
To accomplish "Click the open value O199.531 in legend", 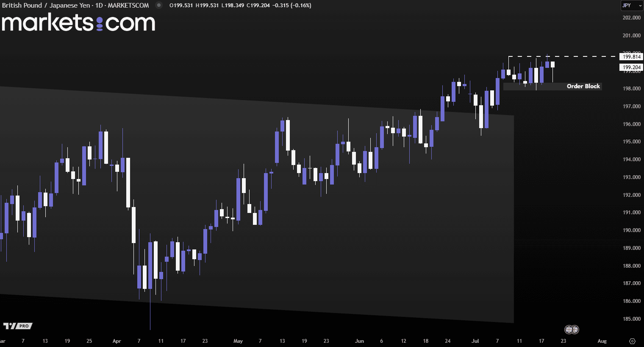I will point(181,6).
